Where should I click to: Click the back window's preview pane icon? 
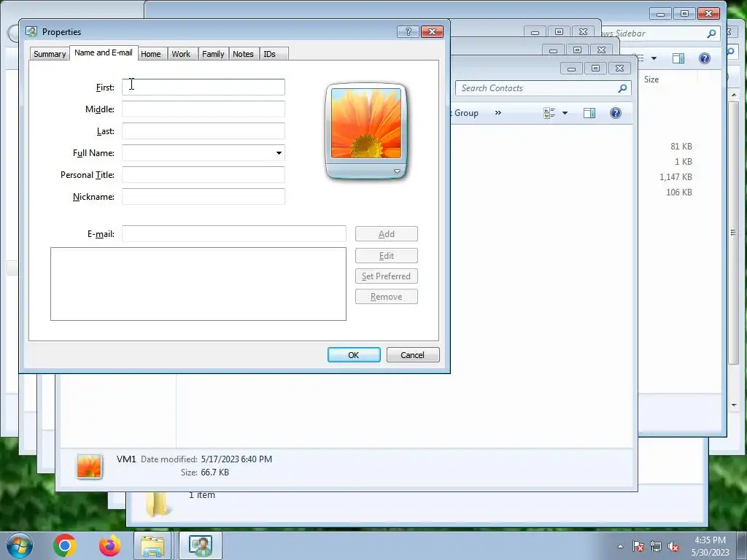(x=678, y=58)
